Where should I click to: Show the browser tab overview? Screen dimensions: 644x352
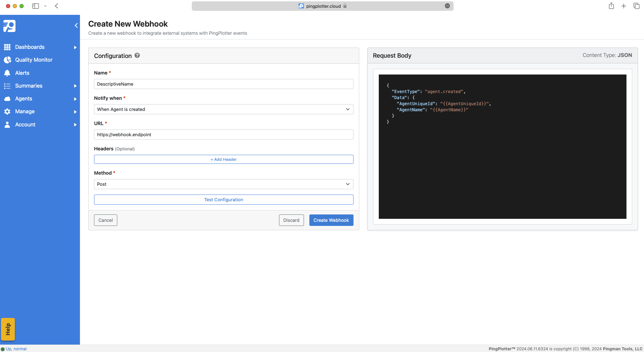[x=636, y=6]
